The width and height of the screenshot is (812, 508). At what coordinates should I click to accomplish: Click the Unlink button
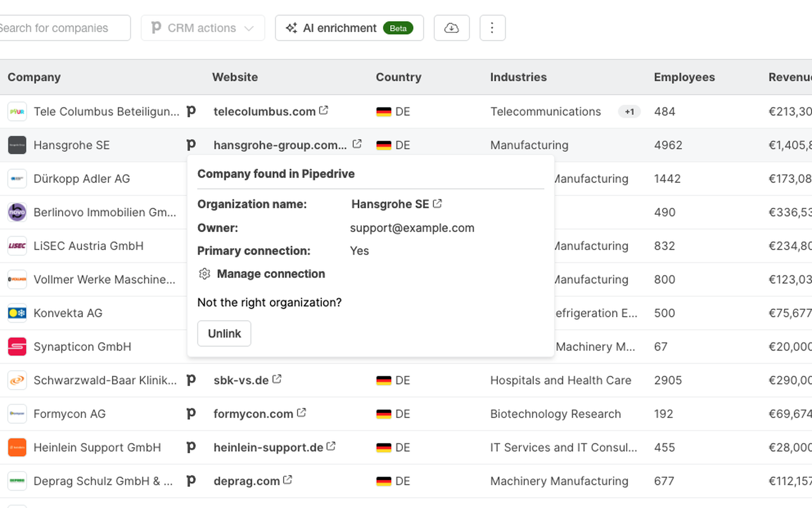tap(224, 333)
